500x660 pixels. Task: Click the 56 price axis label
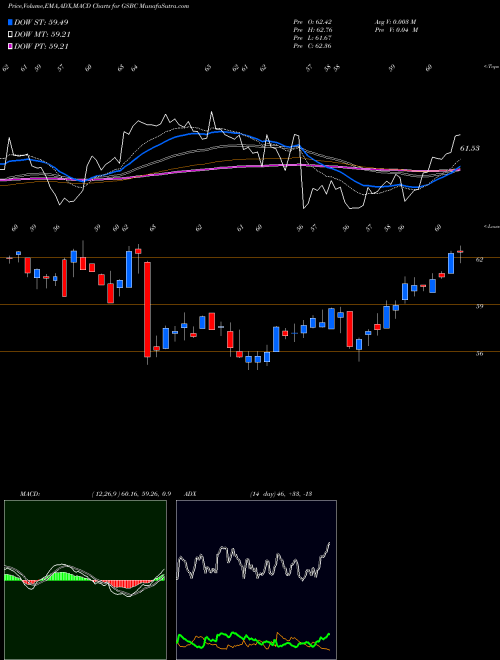[x=479, y=354]
